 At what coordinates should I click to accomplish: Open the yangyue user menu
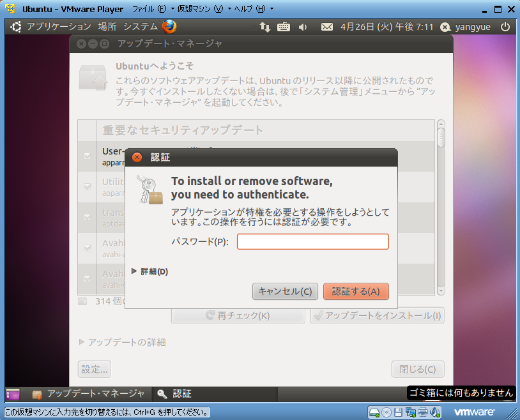click(x=473, y=27)
